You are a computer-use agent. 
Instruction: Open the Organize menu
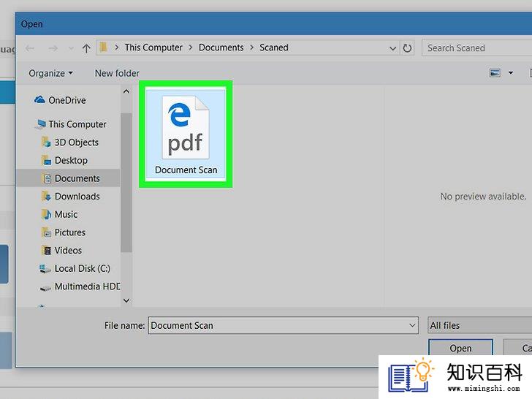(50, 73)
